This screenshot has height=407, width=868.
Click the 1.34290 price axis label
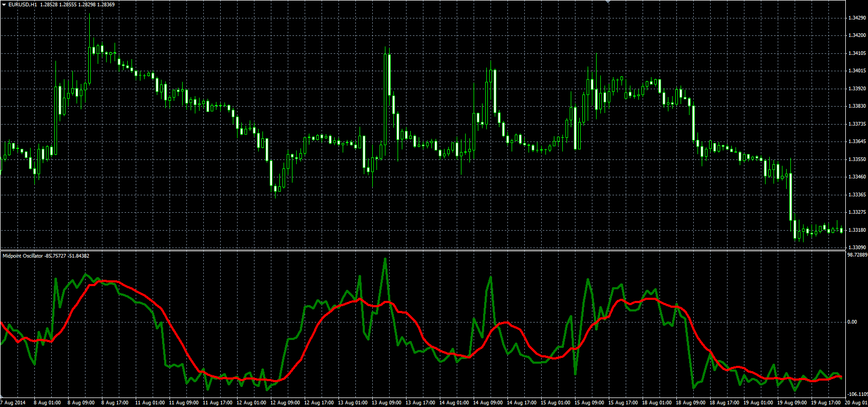coord(857,18)
